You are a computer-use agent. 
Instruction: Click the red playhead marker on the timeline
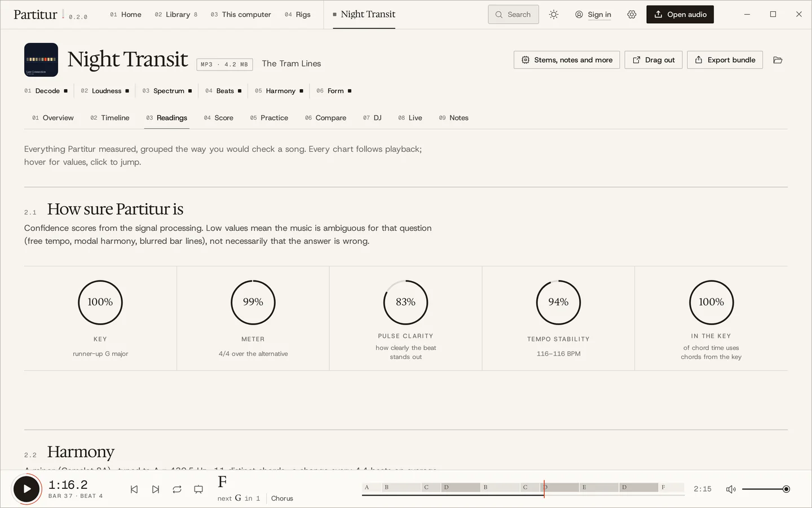(x=544, y=489)
